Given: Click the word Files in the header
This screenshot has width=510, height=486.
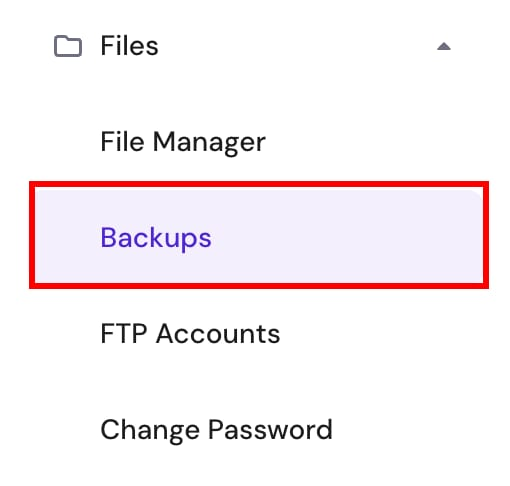Looking at the screenshot, I should pos(129,46).
